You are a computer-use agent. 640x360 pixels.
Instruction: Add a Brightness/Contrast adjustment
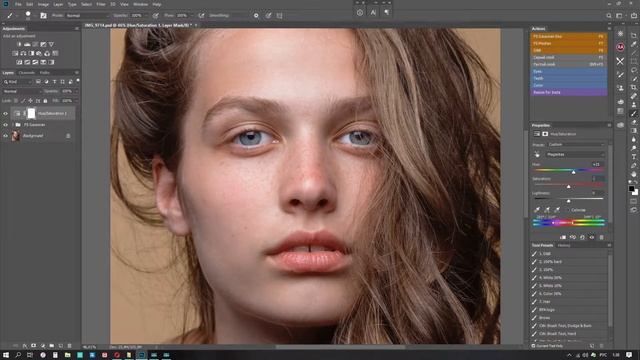pyautogui.click(x=19, y=44)
